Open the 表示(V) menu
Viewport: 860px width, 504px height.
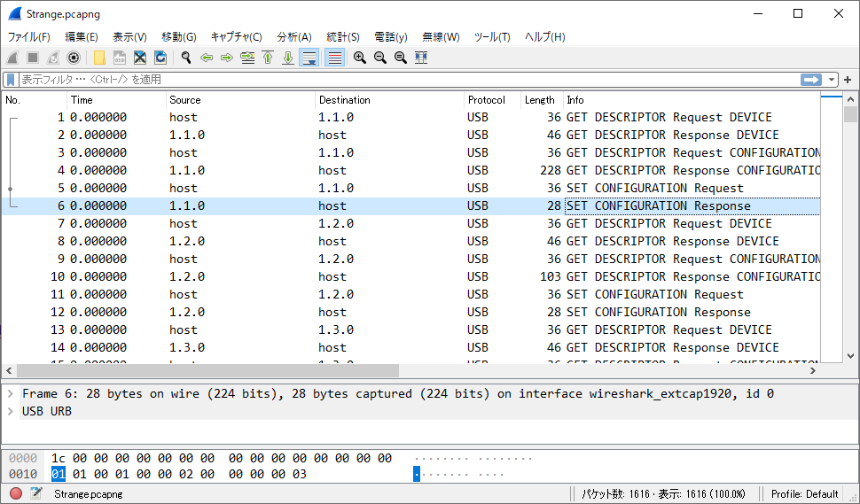click(129, 36)
